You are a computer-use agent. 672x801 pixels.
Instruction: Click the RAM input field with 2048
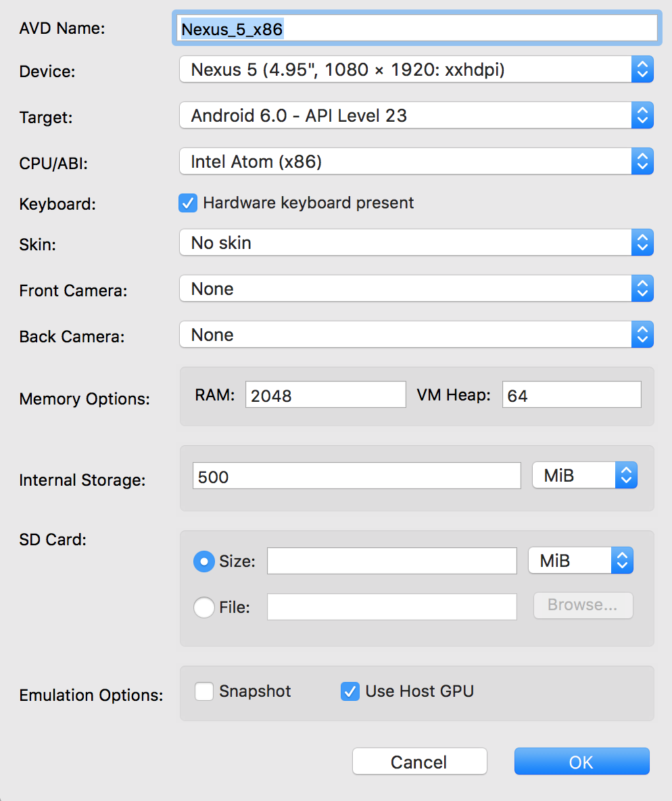(326, 395)
